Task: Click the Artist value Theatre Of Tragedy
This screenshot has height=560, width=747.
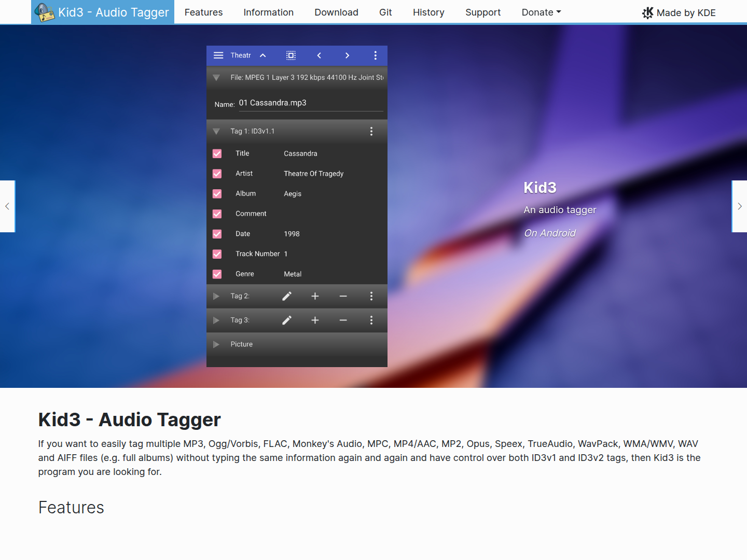Action: click(313, 174)
